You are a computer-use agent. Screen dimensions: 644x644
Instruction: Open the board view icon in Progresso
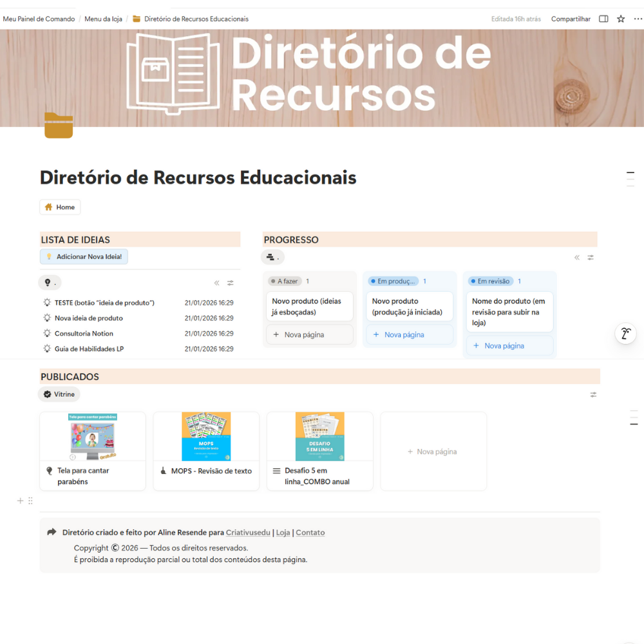[271, 256]
